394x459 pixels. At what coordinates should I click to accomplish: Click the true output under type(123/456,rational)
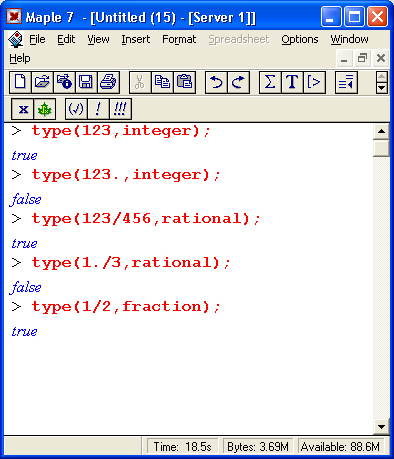[x=24, y=244]
